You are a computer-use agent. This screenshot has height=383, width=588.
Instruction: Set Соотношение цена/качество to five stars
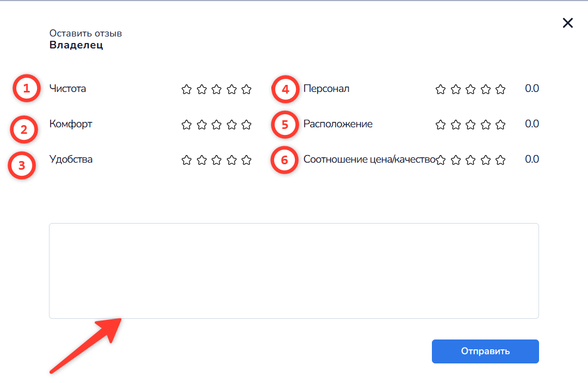(x=500, y=160)
